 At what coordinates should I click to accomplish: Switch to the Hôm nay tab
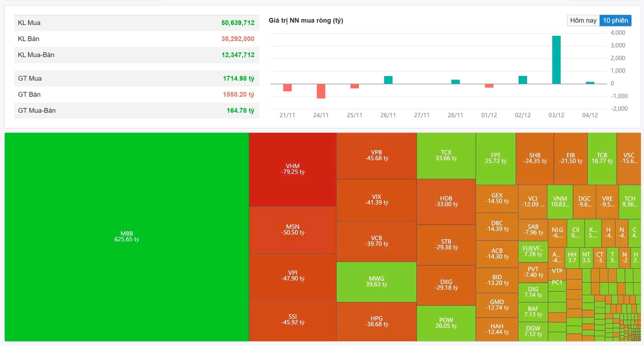(x=583, y=20)
